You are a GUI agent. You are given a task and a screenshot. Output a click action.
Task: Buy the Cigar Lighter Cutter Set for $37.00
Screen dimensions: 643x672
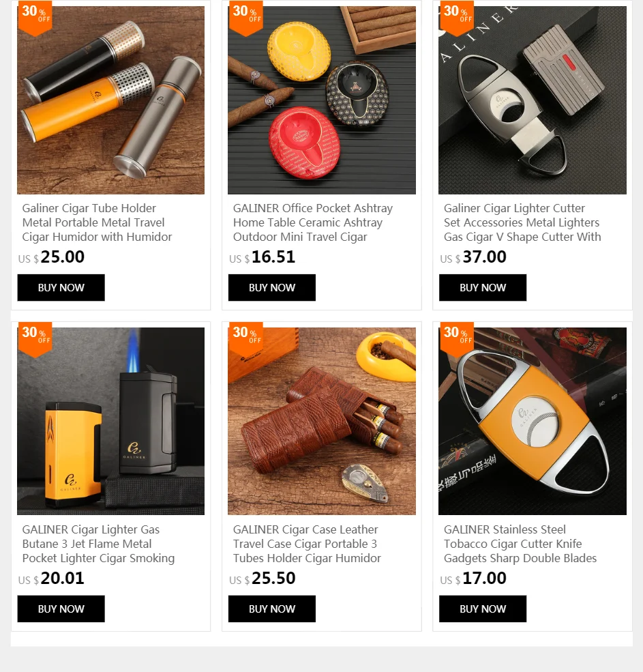click(482, 288)
